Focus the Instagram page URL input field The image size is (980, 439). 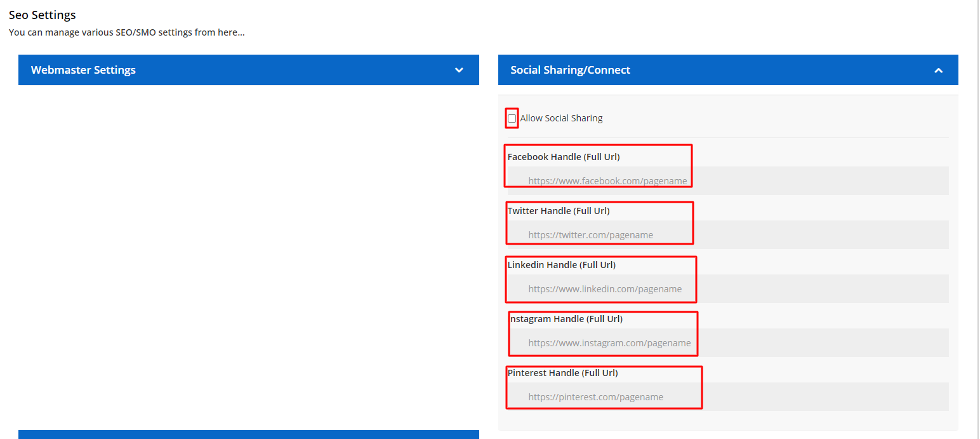coord(727,343)
